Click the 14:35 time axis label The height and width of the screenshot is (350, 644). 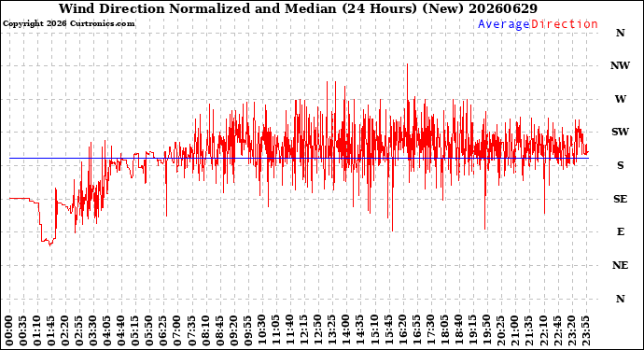(x=359, y=330)
